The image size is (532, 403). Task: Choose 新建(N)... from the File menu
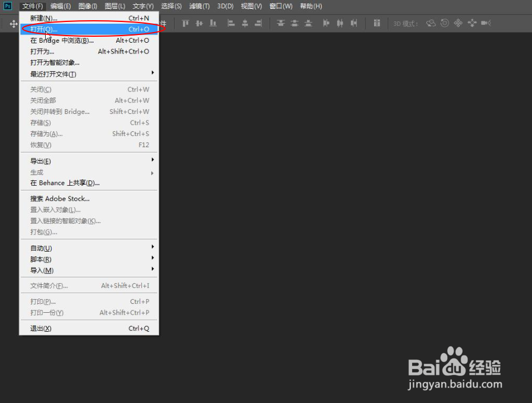[x=89, y=18]
